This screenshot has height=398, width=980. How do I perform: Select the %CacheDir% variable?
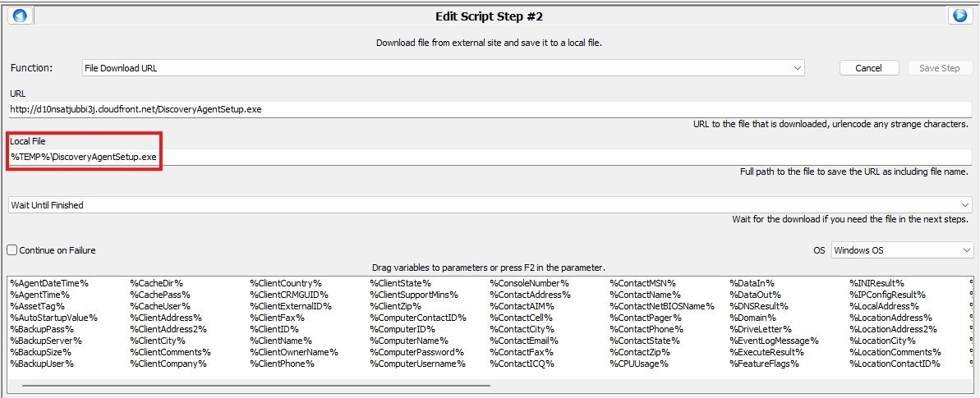coord(156,283)
